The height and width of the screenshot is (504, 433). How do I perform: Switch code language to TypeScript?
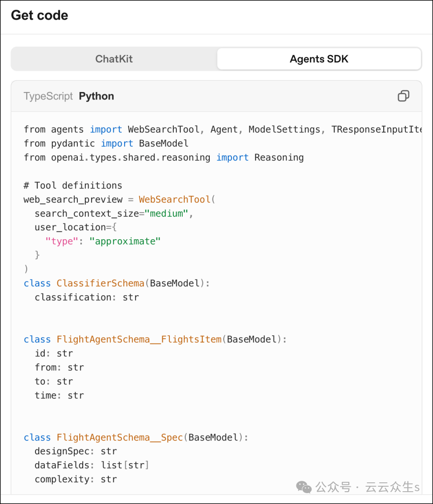(48, 96)
